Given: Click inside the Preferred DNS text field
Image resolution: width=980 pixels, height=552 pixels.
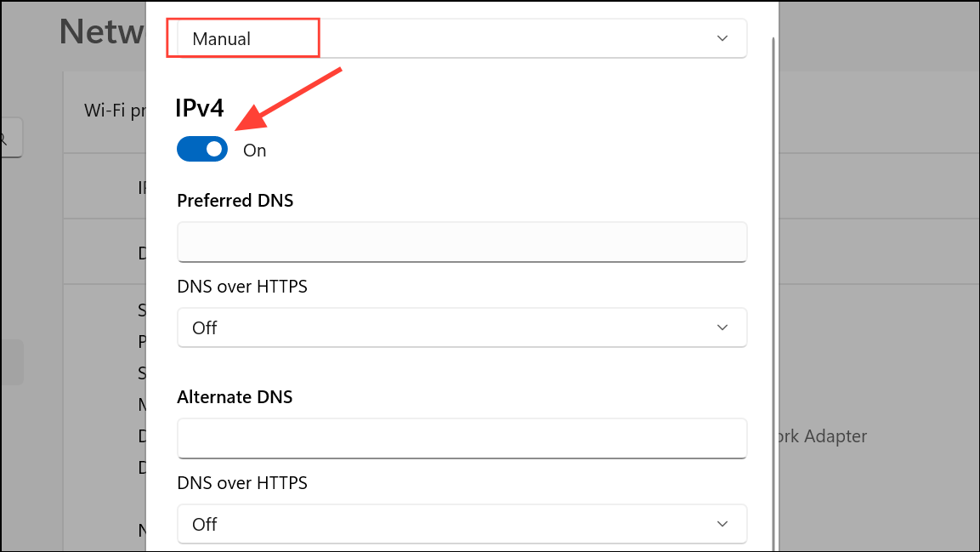Looking at the screenshot, I should [462, 242].
